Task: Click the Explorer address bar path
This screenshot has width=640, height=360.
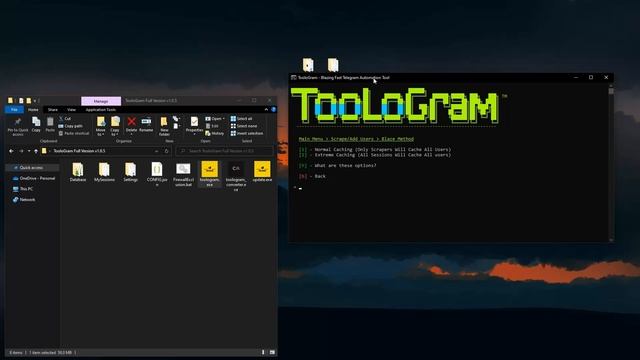Action: pyautogui.click(x=79, y=151)
